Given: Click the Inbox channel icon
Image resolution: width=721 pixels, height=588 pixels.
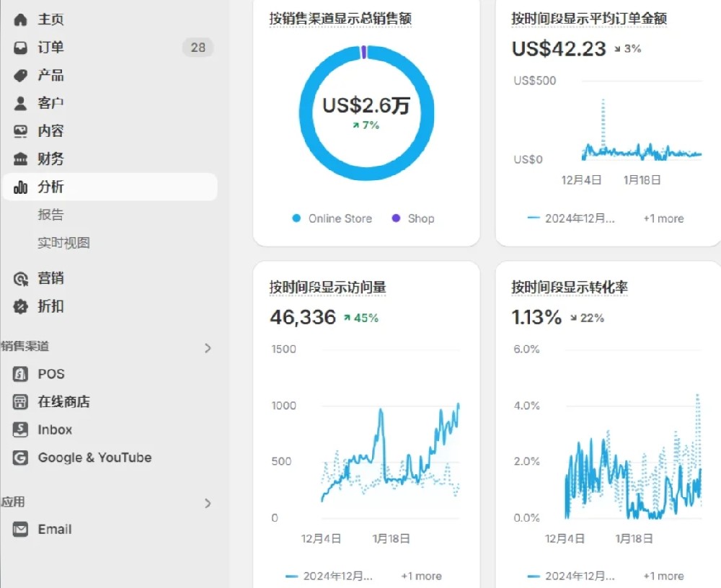Looking at the screenshot, I should coord(20,430).
